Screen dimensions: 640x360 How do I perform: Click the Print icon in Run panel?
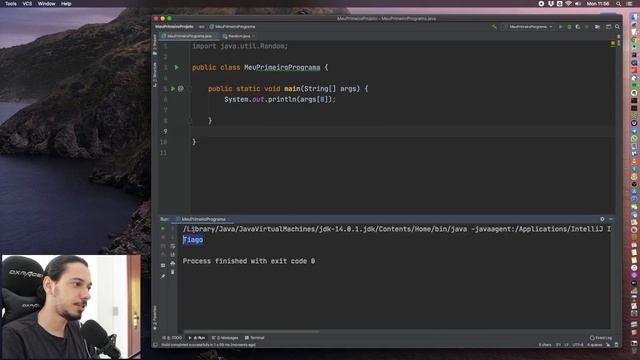tap(173, 263)
